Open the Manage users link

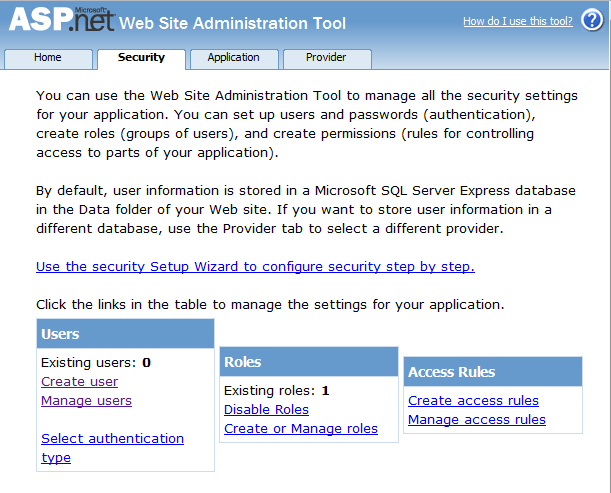pos(86,401)
